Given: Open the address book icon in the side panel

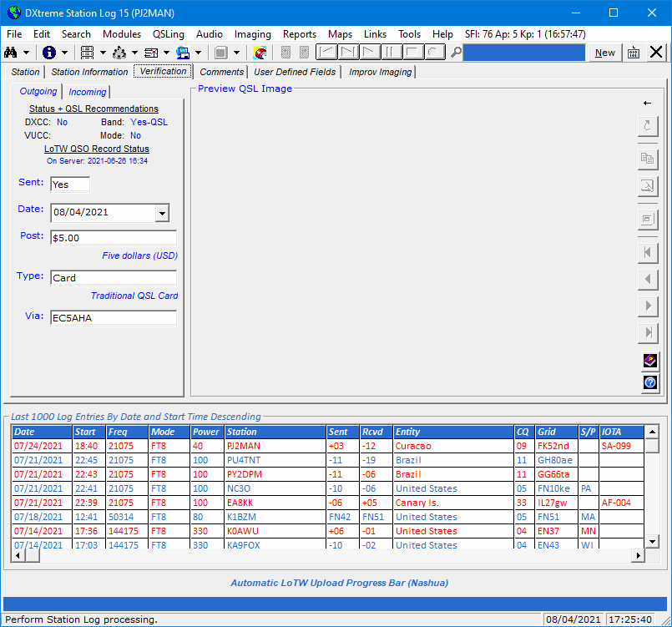Looking at the screenshot, I should pos(649,362).
